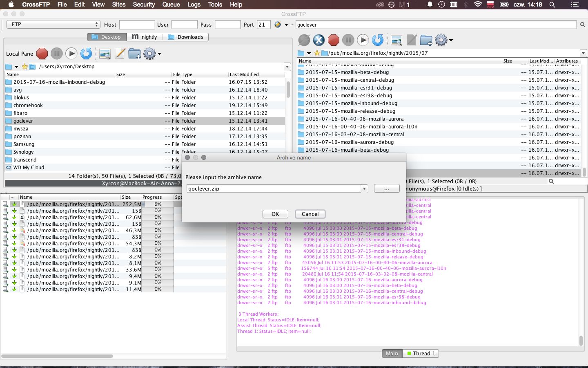Click the favorites star in the Local Pane path bar
The image size is (588, 368).
click(x=24, y=67)
